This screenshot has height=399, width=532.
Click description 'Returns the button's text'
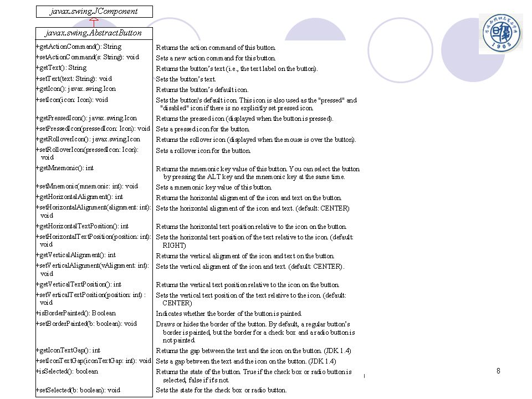coord(237,69)
